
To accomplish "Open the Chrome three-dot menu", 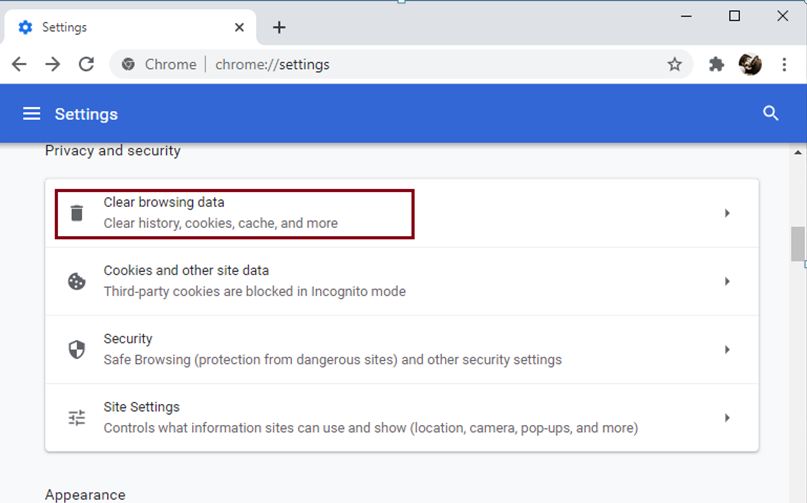I will 784,64.
